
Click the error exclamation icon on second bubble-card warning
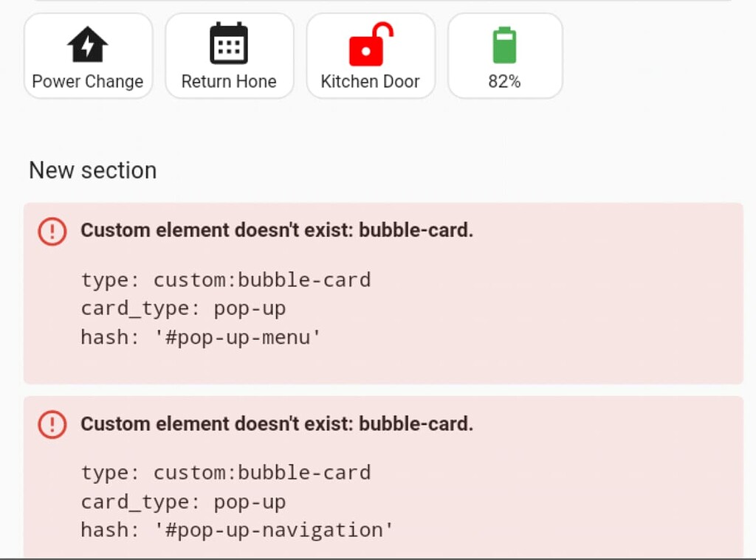[x=52, y=424]
